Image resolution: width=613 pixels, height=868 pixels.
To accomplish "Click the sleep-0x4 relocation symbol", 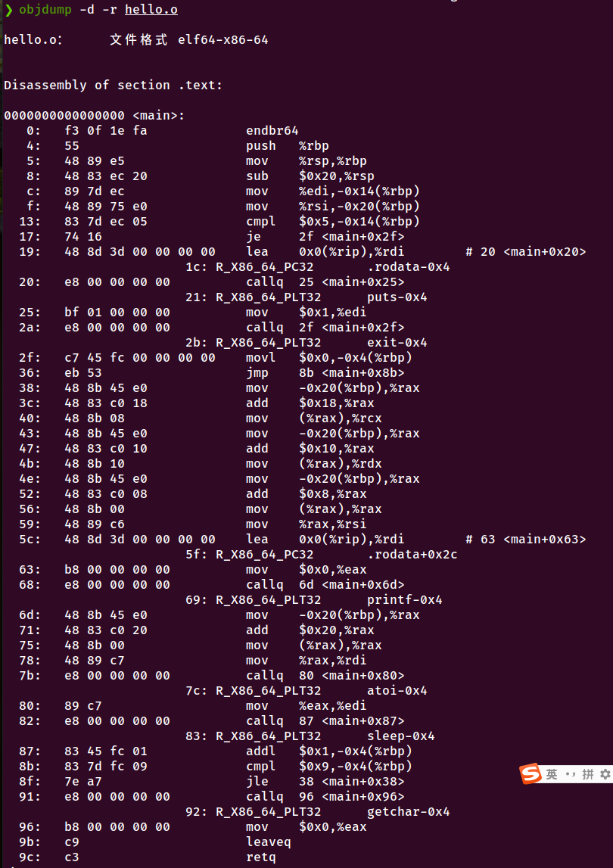I will [401, 736].
